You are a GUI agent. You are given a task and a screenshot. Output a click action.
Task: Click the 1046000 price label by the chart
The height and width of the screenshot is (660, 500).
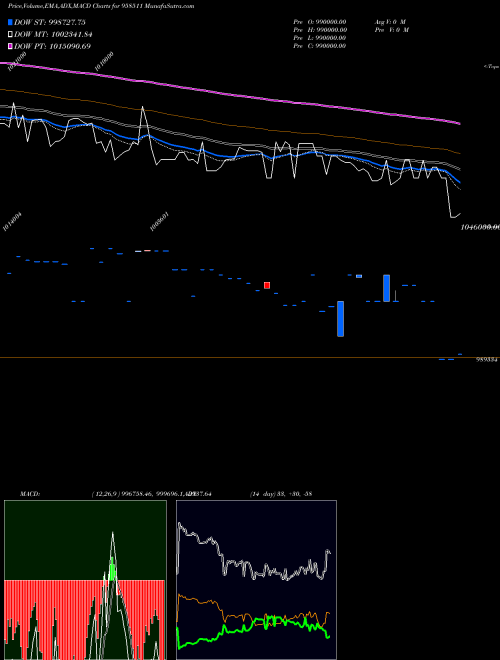point(480,227)
